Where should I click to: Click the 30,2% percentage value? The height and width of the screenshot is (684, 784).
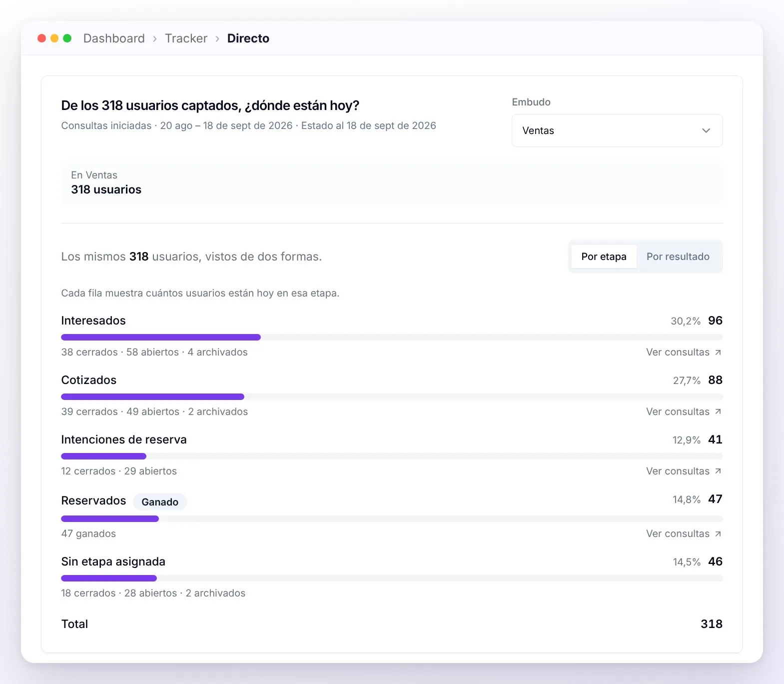[x=686, y=321]
